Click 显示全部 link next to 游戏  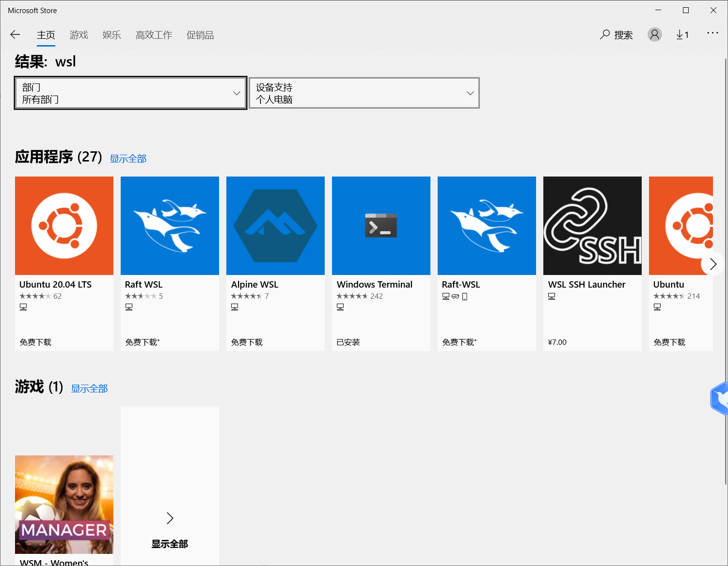pos(89,388)
